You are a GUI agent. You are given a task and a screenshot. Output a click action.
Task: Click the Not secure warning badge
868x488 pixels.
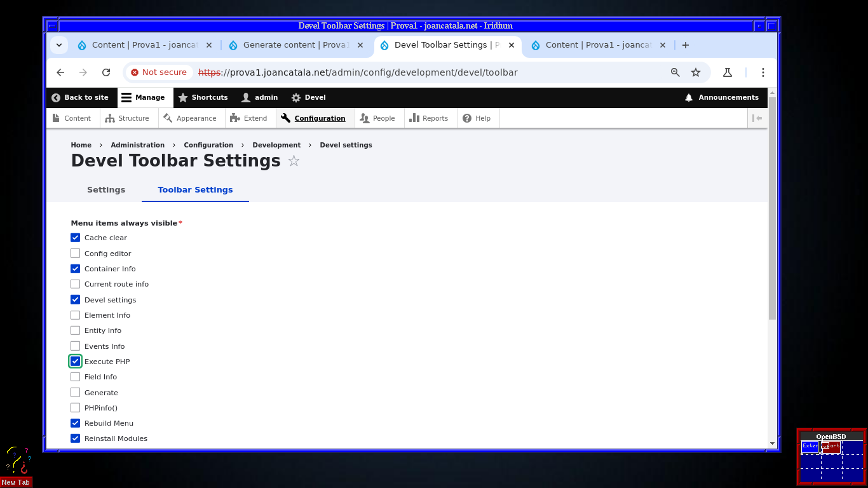tap(159, 72)
